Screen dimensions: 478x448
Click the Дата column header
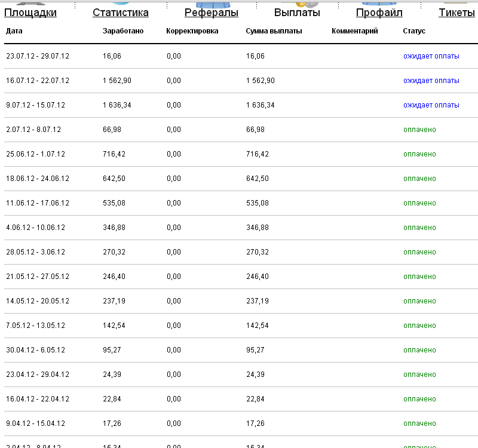pyautogui.click(x=14, y=31)
